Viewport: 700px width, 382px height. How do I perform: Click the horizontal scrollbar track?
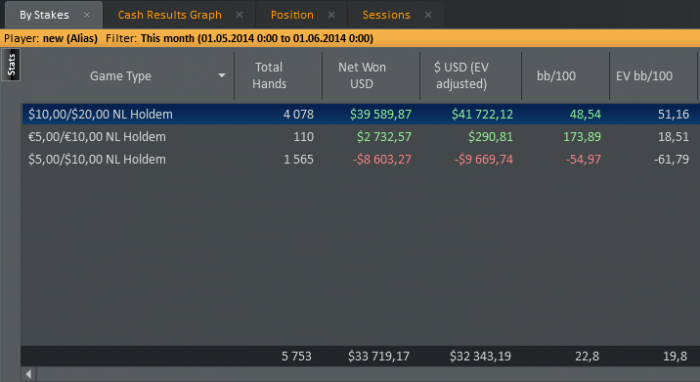click(x=368, y=374)
